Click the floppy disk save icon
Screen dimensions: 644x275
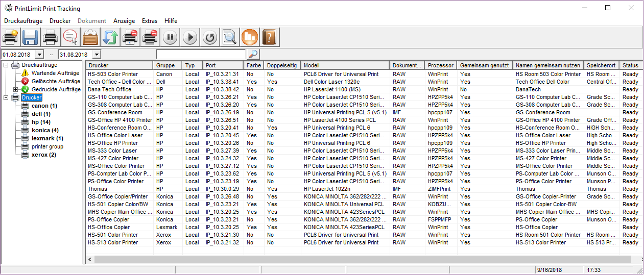[x=30, y=37]
